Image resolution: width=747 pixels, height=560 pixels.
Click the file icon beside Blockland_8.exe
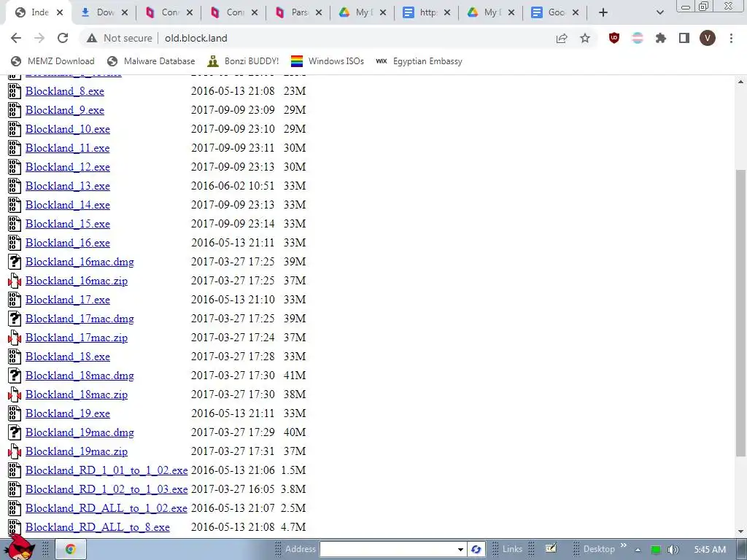coord(15,91)
